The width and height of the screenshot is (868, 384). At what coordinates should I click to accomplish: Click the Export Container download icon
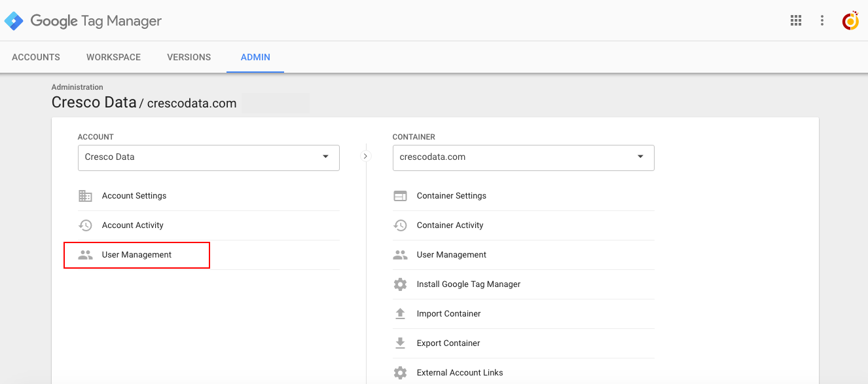(x=400, y=343)
